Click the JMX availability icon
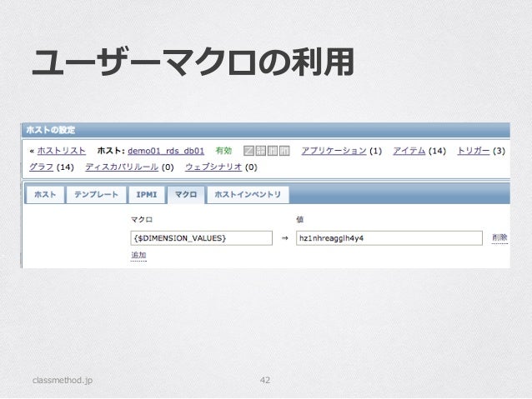The height and width of the screenshot is (399, 532). (273, 151)
